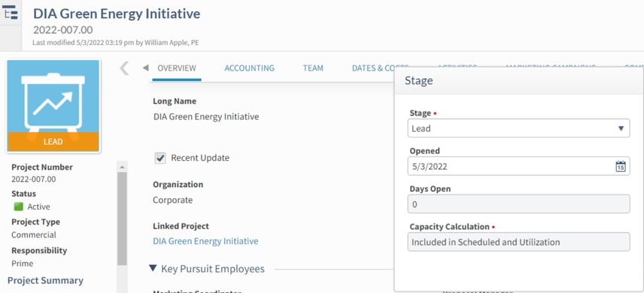Collapse the side panel with the left chevron
This screenshot has width=644, height=293.
click(124, 68)
